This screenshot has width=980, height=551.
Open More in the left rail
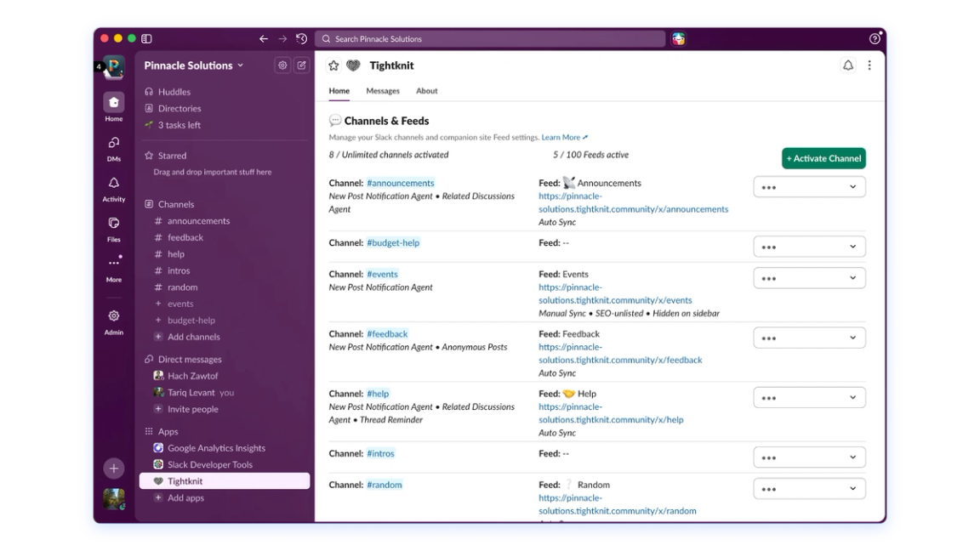[x=114, y=269]
